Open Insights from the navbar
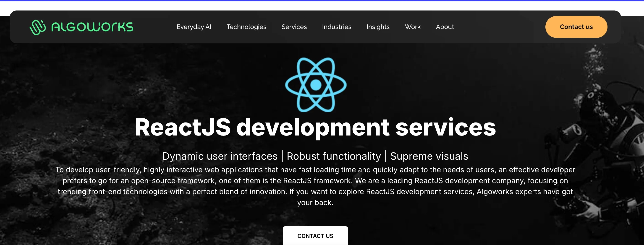 [378, 27]
